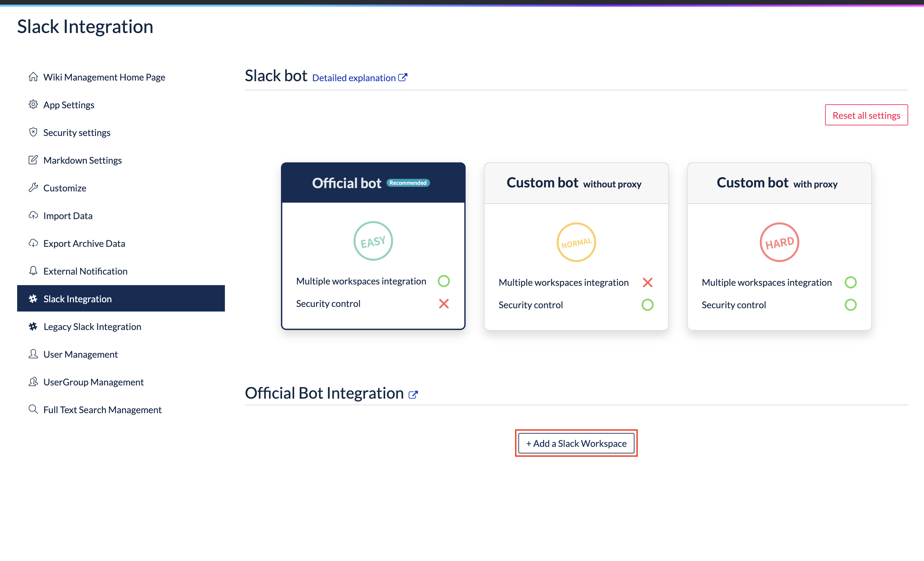Open the external link icon next to Official Bot Integration
The width and height of the screenshot is (924, 561).
click(x=413, y=395)
